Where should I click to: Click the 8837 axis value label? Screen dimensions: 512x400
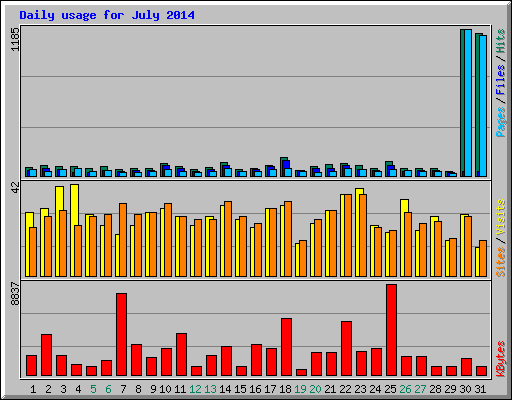pyautogui.click(x=15, y=294)
